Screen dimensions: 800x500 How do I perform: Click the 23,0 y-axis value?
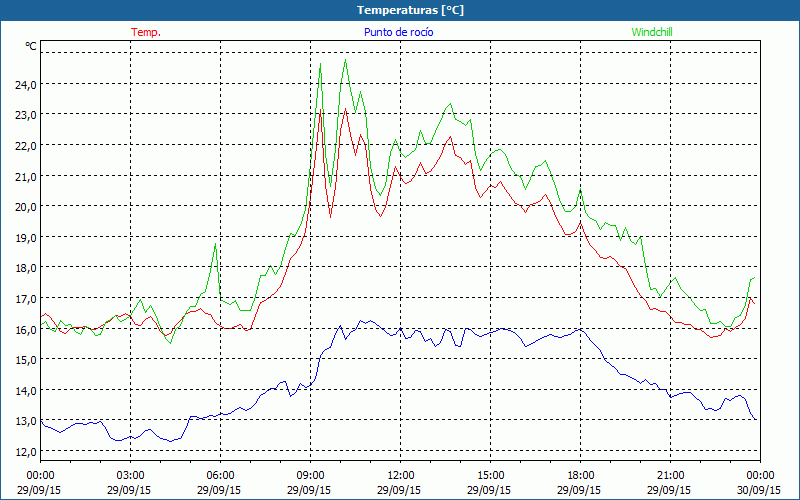[x=26, y=115]
